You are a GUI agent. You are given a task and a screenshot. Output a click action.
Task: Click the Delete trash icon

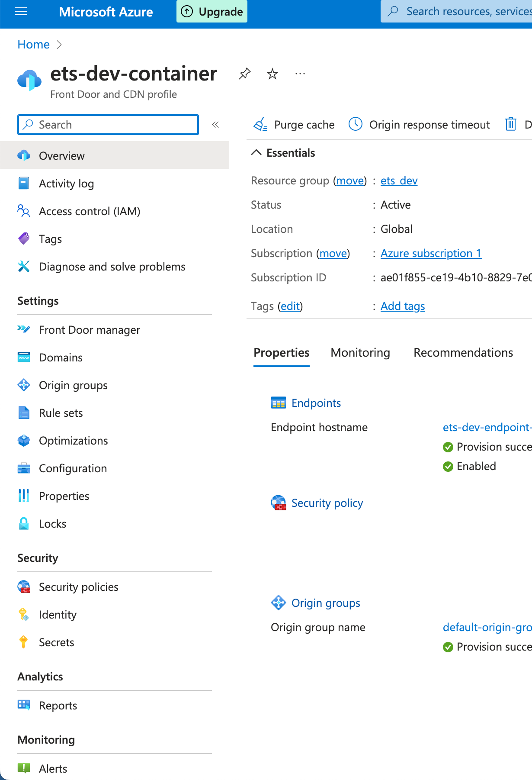[511, 124]
